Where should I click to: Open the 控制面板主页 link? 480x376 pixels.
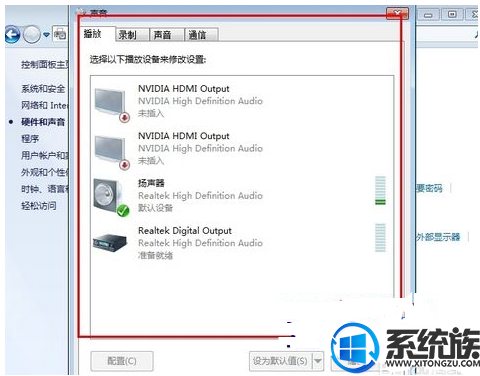45,64
